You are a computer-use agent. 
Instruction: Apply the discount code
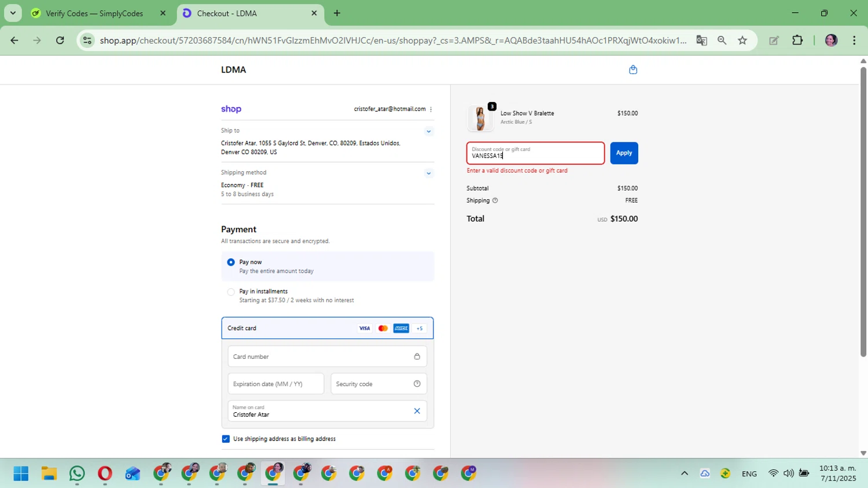[624, 153]
